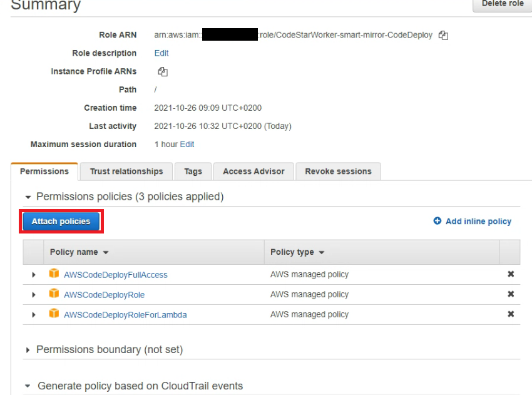Image resolution: width=532 pixels, height=395 pixels.
Task: Click the Role ARN label
Action: coord(118,35)
